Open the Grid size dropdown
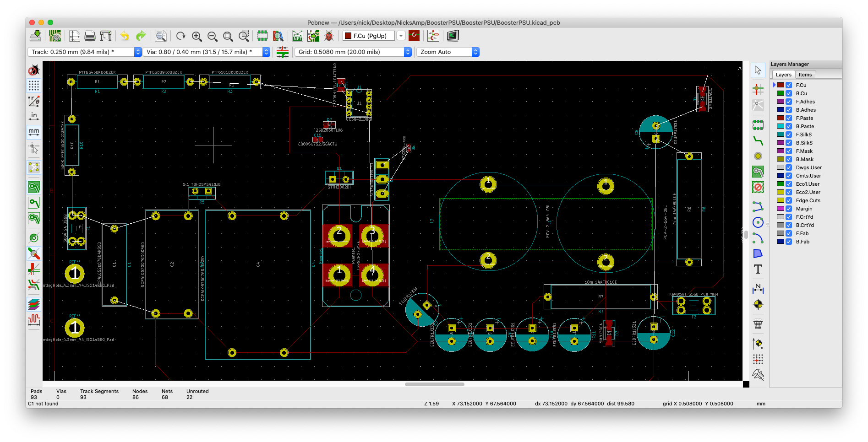The width and height of the screenshot is (868, 442). click(x=353, y=52)
